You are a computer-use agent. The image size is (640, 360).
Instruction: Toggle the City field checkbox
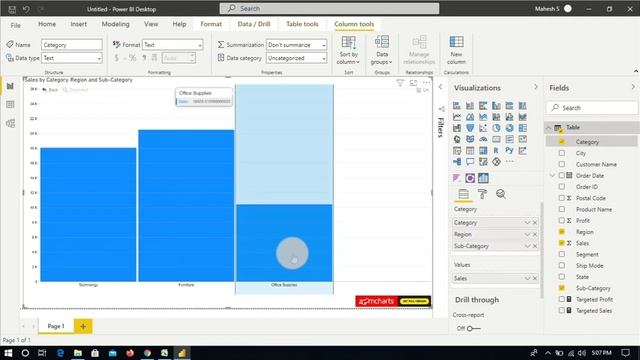[562, 153]
